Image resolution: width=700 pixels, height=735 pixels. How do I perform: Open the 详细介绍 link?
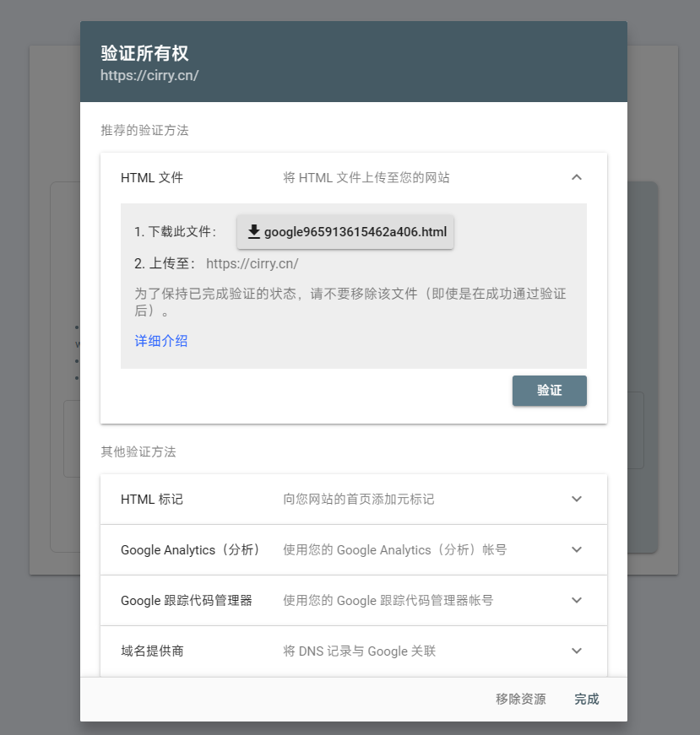(x=161, y=342)
